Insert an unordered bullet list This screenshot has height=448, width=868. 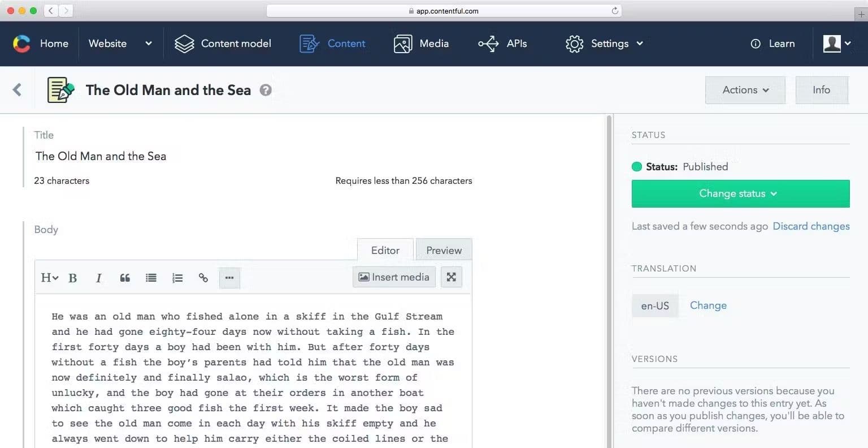(151, 278)
